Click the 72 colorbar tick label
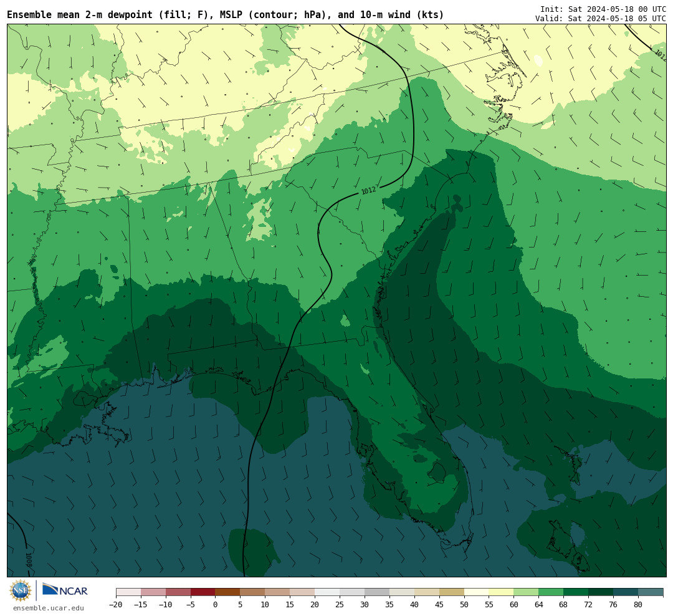This screenshot has width=673, height=616. (x=589, y=605)
